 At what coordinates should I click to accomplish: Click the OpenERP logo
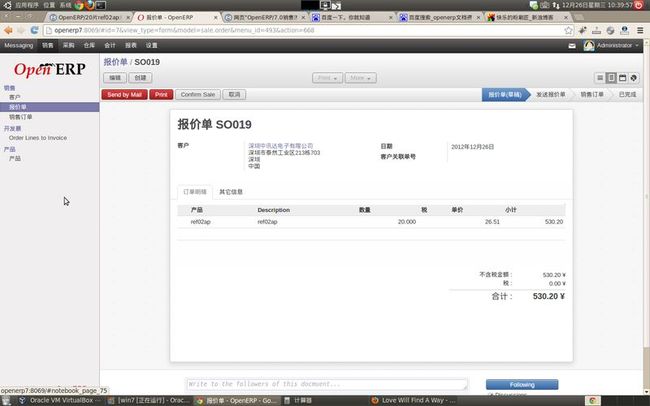click(x=50, y=69)
